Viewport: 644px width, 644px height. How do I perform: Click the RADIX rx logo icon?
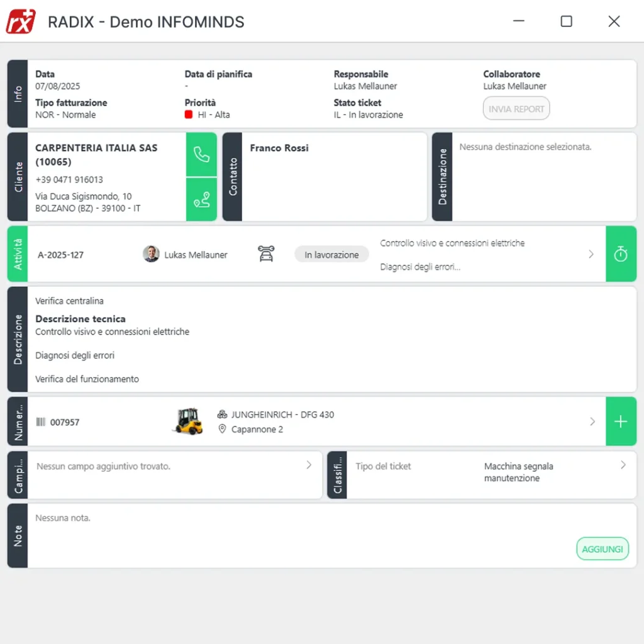(21, 21)
